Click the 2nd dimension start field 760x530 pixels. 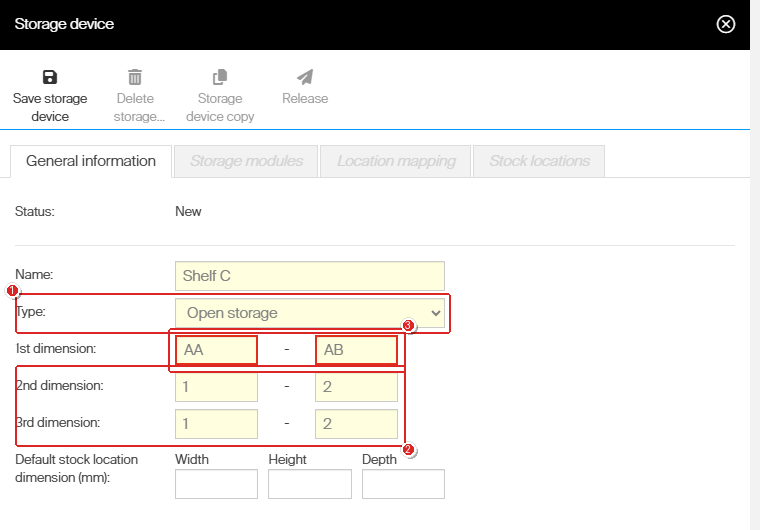[x=216, y=386]
